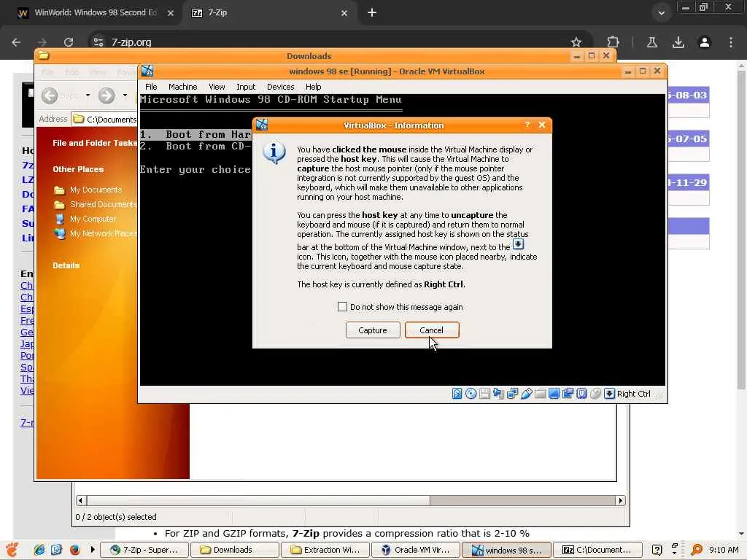This screenshot has height=560, width=747.
Task: Open the Chrome tab search dropdown arrow
Action: point(661,13)
